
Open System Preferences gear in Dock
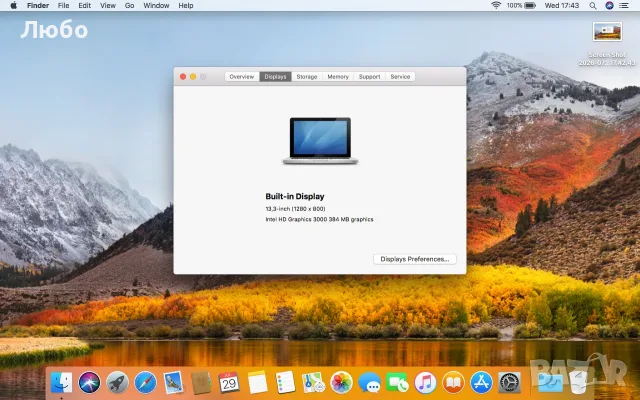(509, 383)
